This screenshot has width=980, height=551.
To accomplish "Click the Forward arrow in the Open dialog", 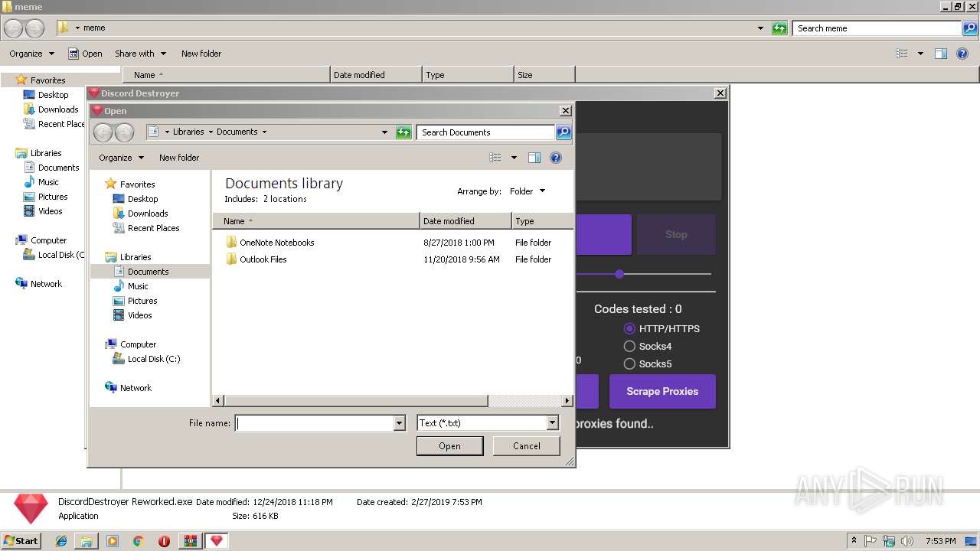I will click(124, 132).
